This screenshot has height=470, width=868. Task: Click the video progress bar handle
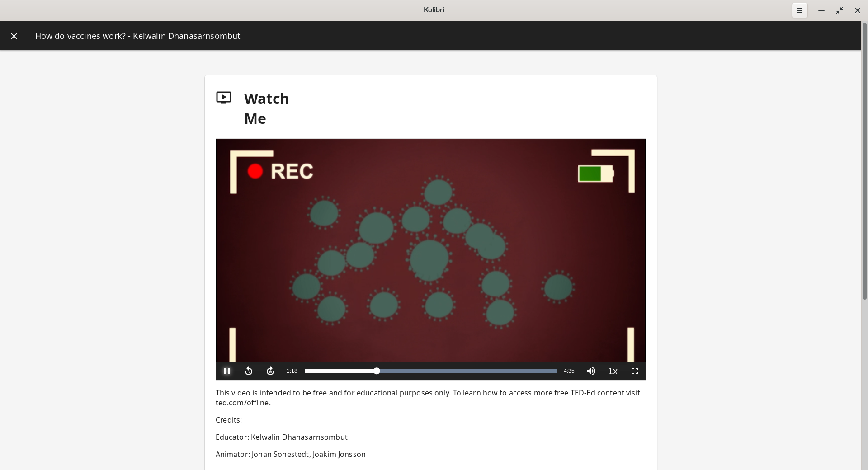(377, 371)
